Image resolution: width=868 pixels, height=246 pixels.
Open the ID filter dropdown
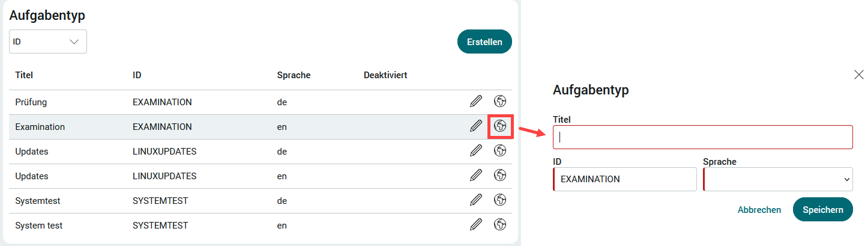tap(48, 42)
